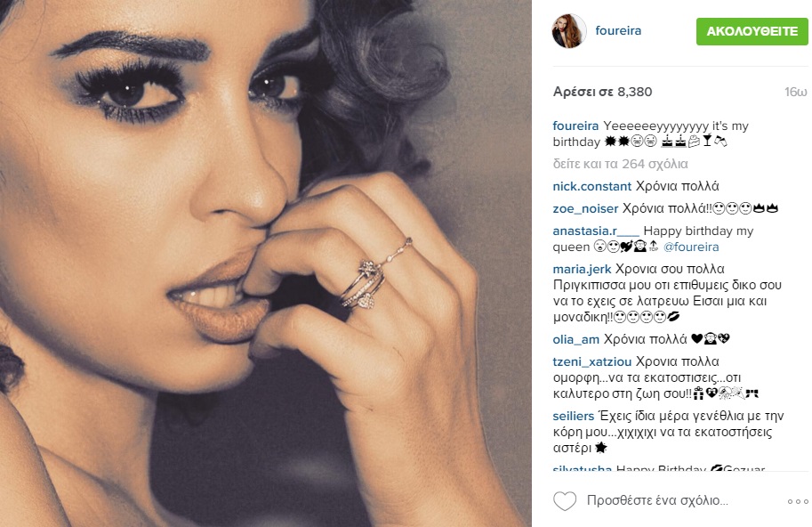Visit zoe_noiser's profile
The width and height of the screenshot is (812, 527).
[x=585, y=209]
